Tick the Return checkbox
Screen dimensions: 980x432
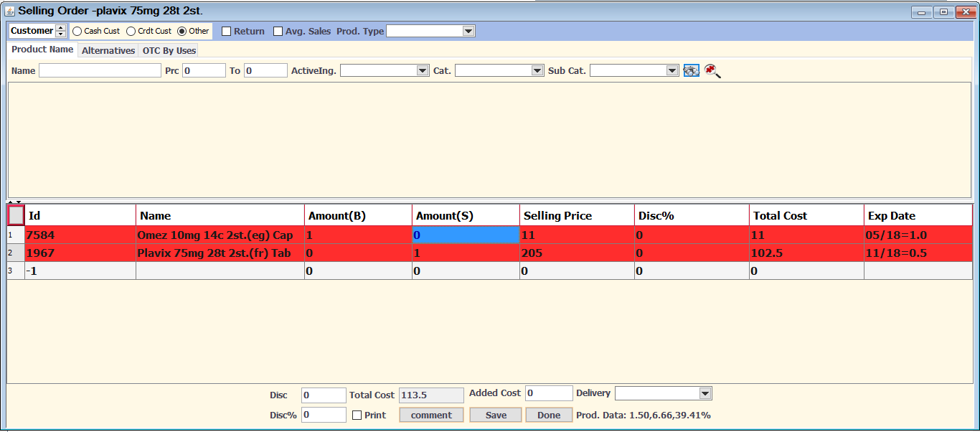pyautogui.click(x=226, y=31)
